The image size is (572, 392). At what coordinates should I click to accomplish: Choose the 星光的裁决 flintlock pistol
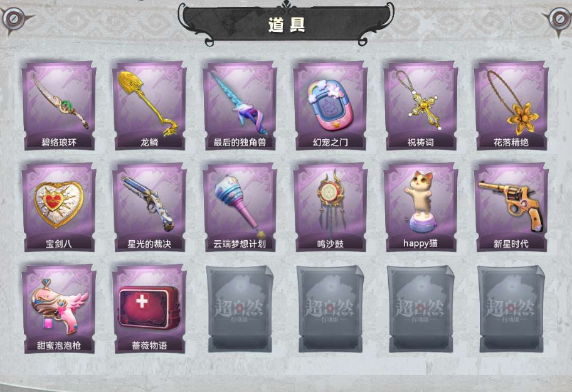[x=149, y=208]
